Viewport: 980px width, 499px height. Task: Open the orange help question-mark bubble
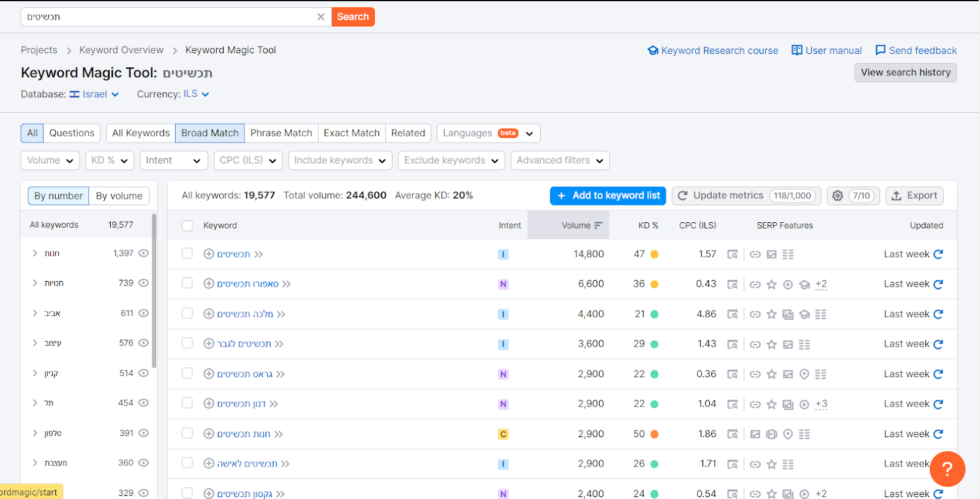[x=947, y=469]
